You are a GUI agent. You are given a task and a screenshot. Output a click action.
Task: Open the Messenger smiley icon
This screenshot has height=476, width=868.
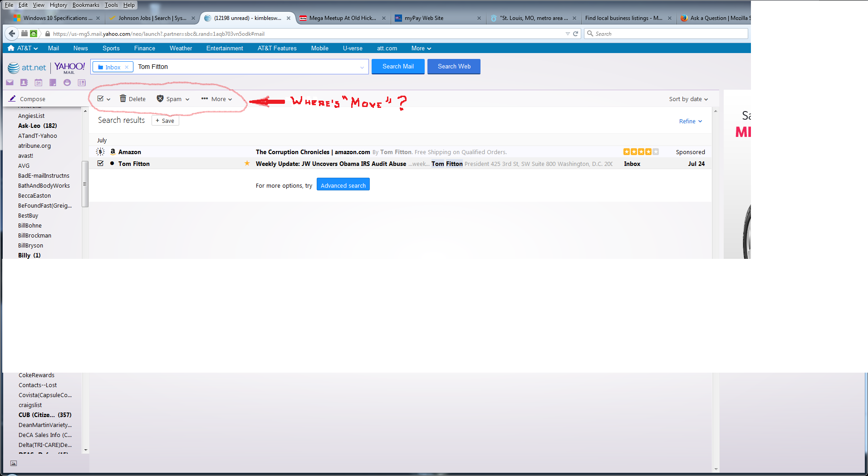67,83
